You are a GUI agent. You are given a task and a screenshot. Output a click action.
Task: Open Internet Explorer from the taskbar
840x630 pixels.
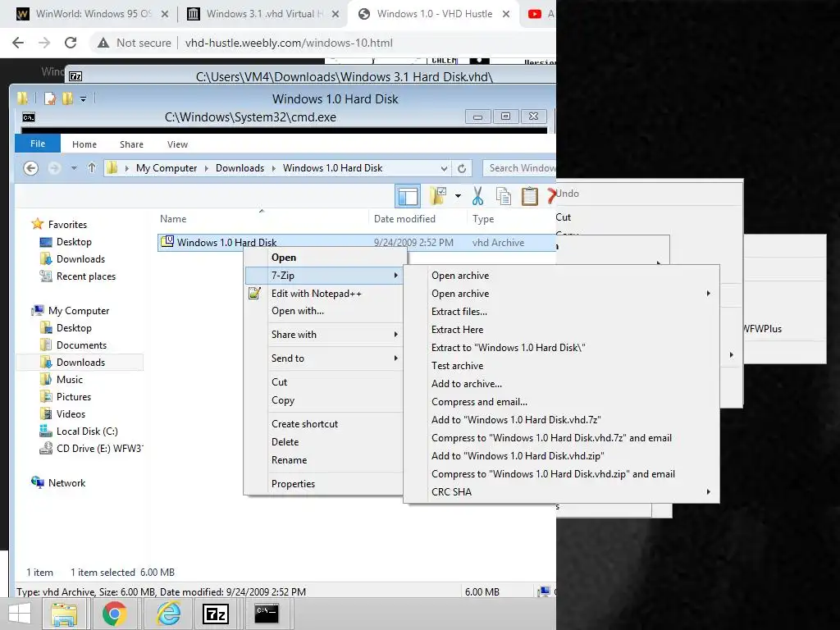[168, 614]
